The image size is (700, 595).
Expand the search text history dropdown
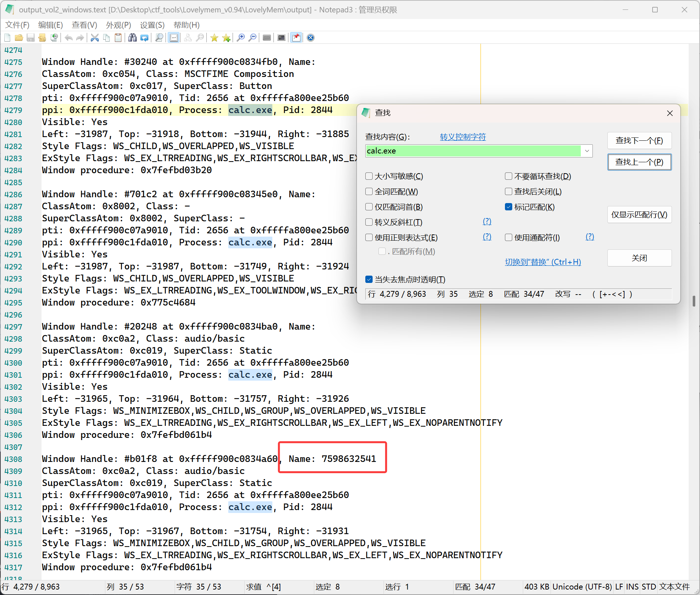coord(587,151)
